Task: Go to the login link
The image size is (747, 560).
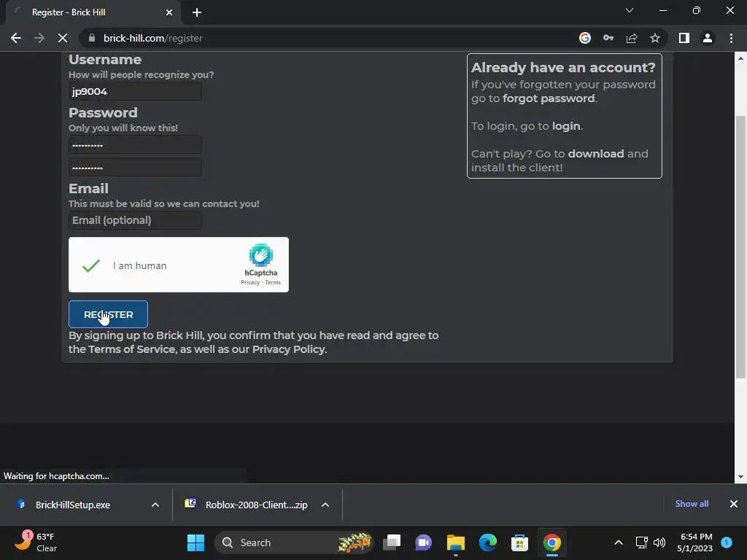Action: tap(566, 126)
